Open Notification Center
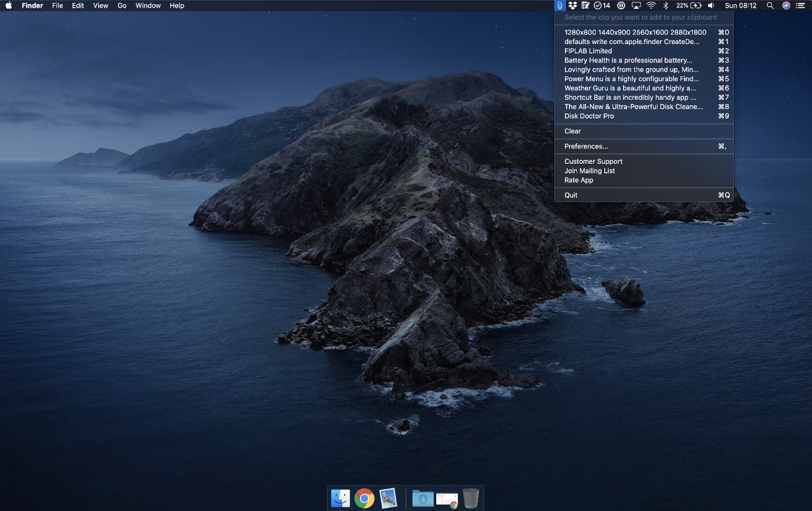Viewport: 812px width, 511px height. pyautogui.click(x=800, y=5)
